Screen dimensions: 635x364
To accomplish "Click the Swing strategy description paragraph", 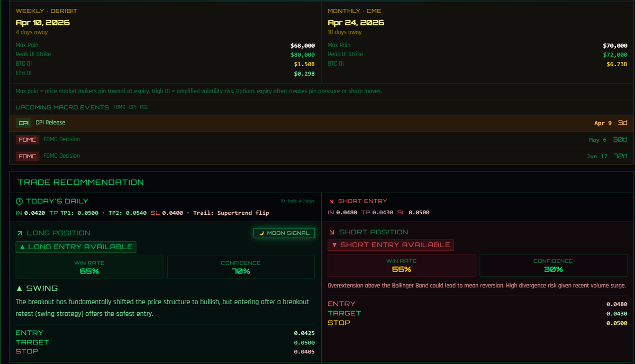I will [x=162, y=307].
